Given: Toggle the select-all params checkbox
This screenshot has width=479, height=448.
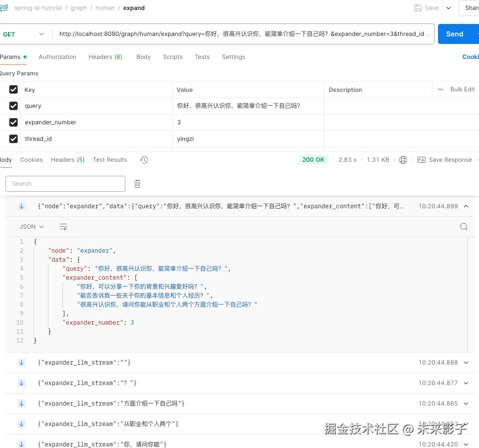Looking at the screenshot, I should [13, 89].
